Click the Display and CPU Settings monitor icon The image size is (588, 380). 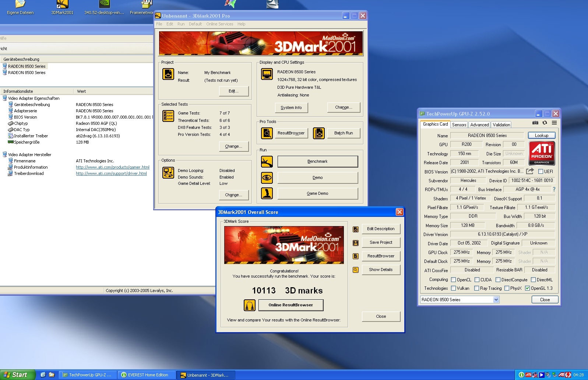coord(267,74)
